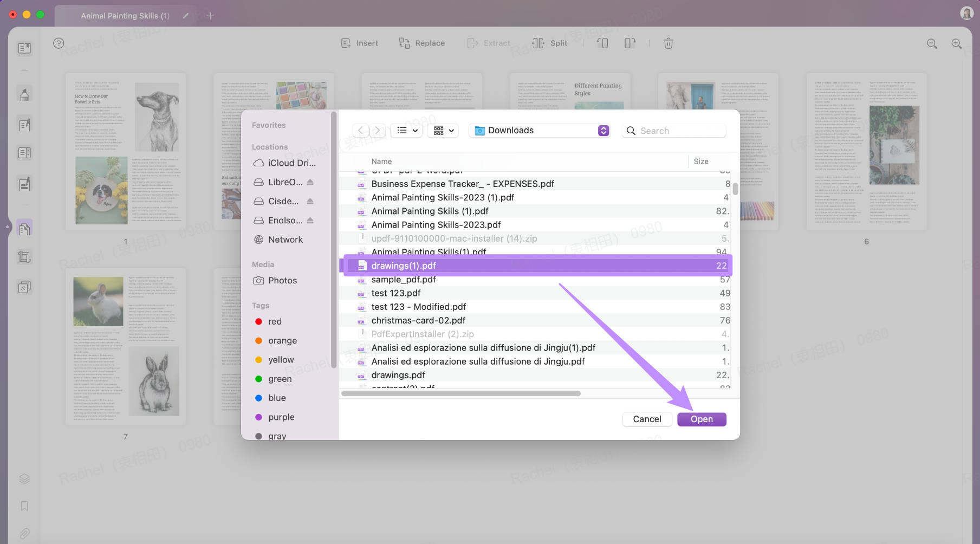Open grouping options dropdown

443,130
